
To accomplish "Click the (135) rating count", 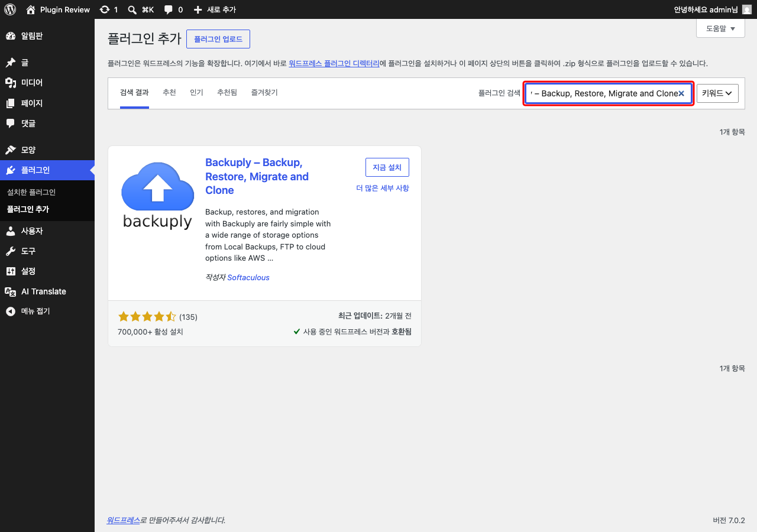I will 188,317.
